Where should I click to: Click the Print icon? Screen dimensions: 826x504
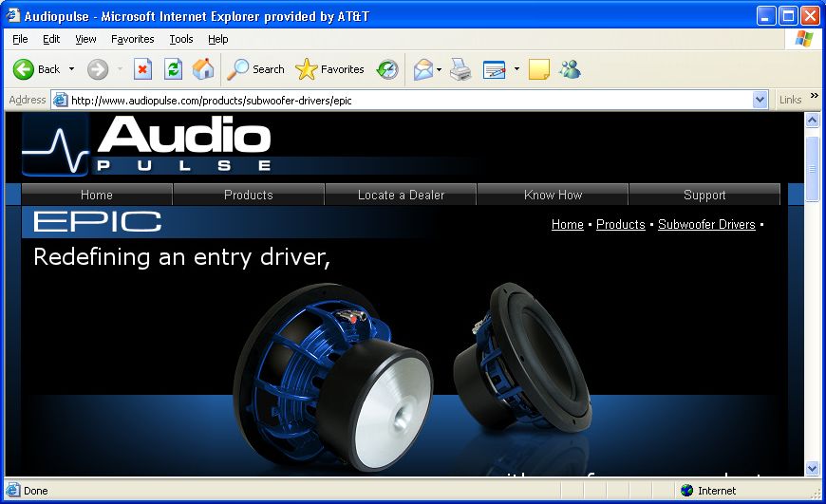(460, 69)
